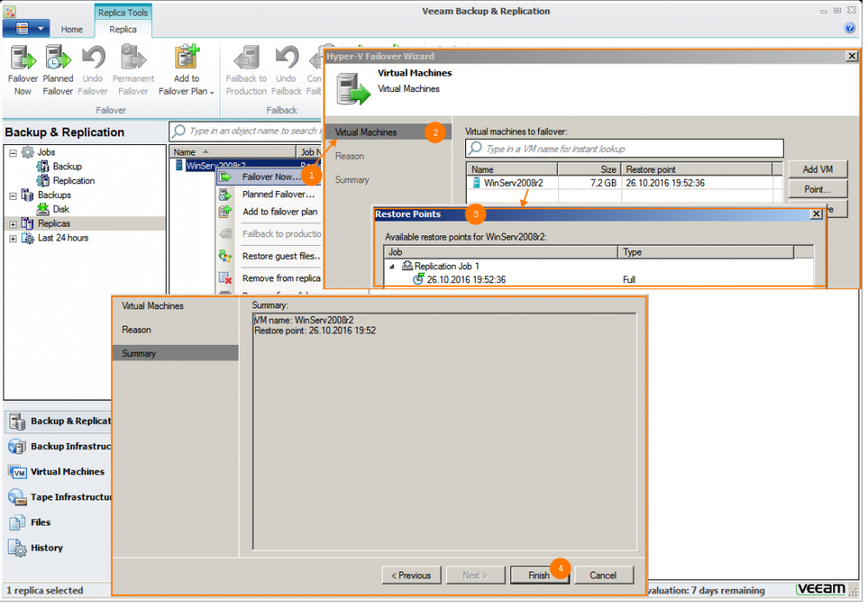Select Backup under Jobs tree
This screenshot has height=608, width=868.
tap(67, 166)
